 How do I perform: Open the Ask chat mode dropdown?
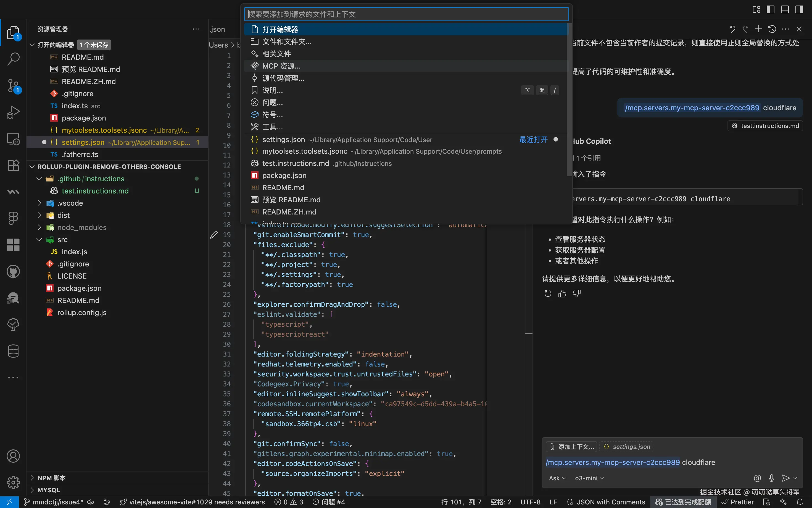point(557,478)
